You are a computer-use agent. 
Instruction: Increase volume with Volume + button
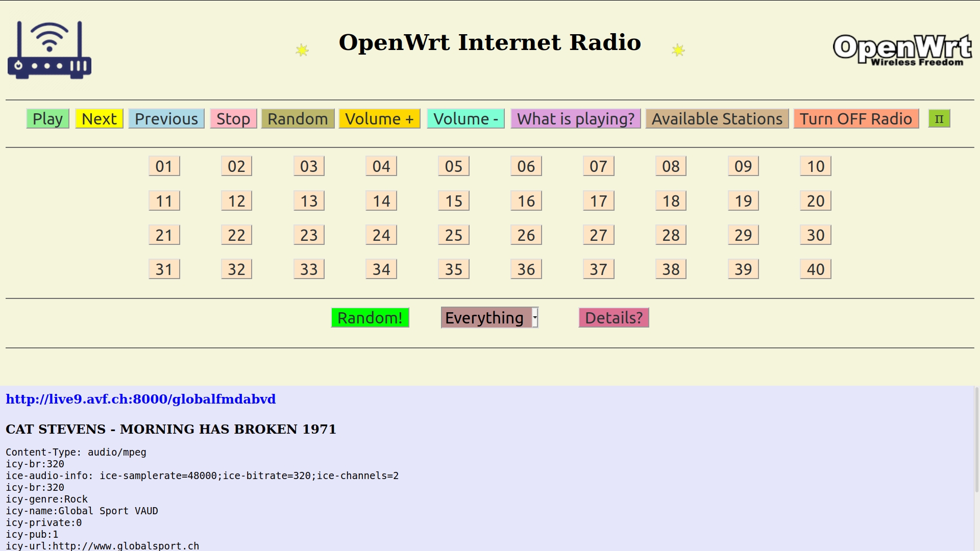[379, 119]
